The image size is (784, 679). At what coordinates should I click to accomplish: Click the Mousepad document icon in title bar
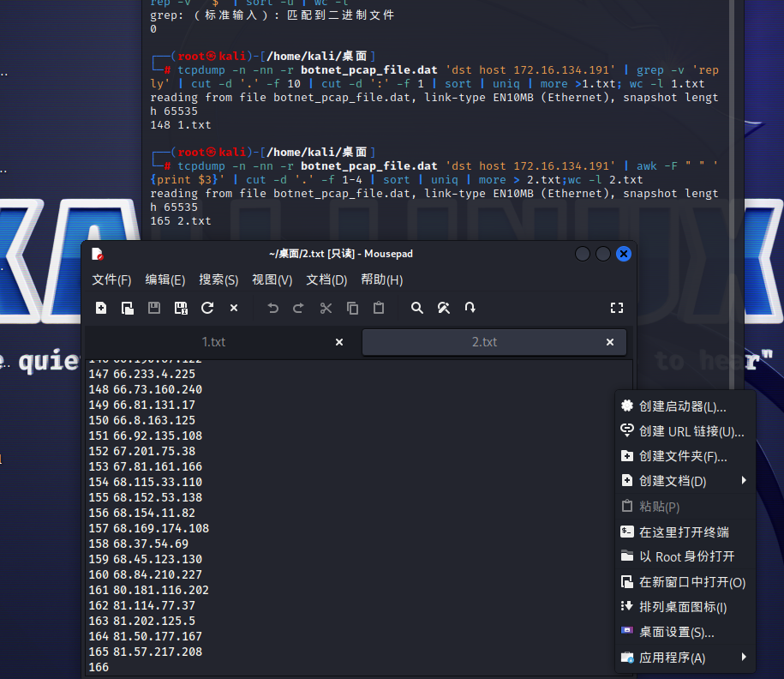pyautogui.click(x=97, y=254)
